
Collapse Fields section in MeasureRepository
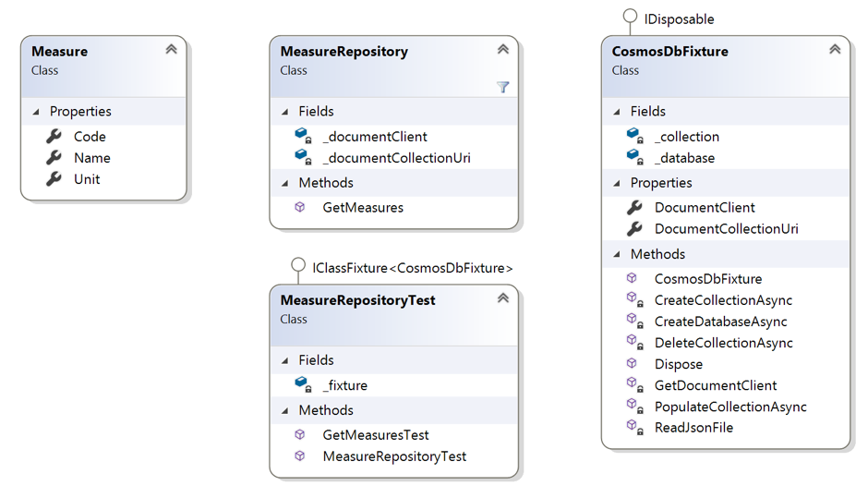(285, 112)
